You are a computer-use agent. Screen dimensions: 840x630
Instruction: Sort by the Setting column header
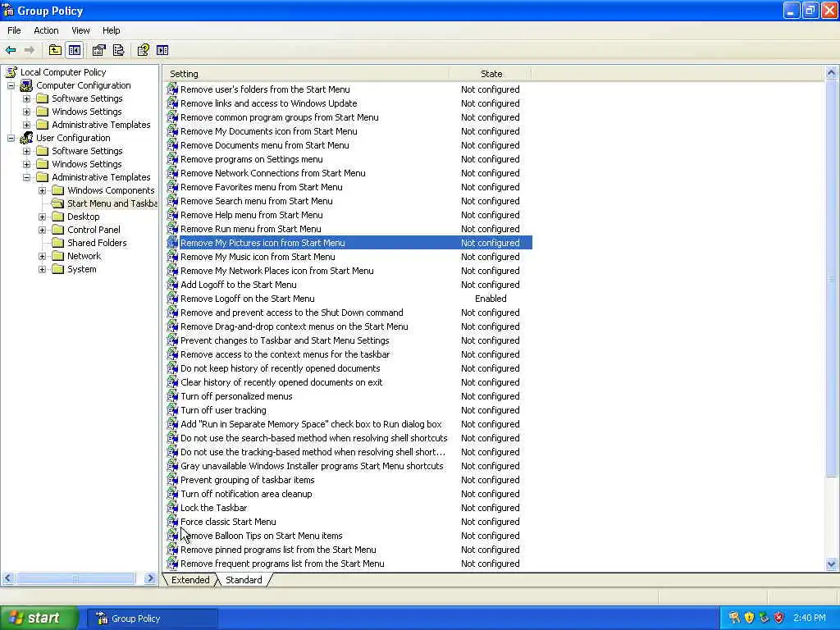(x=306, y=73)
